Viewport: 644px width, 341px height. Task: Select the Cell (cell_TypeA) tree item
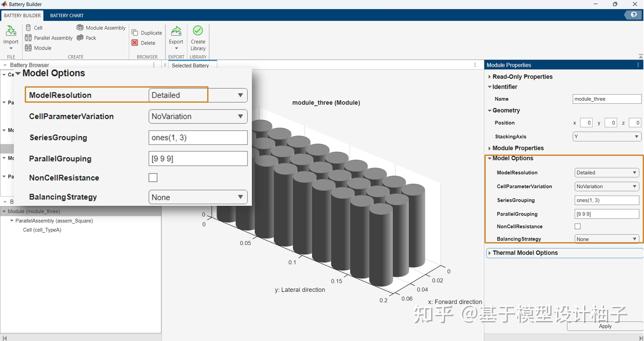pos(42,230)
